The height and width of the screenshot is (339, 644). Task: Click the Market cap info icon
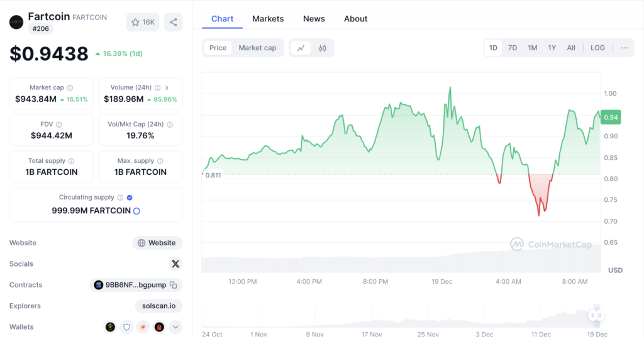click(70, 88)
